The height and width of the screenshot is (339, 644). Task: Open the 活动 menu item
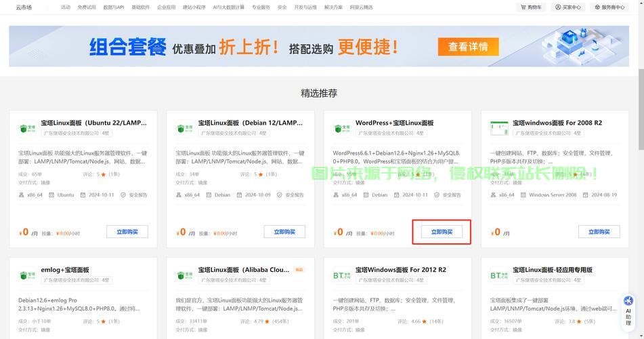(66, 7)
